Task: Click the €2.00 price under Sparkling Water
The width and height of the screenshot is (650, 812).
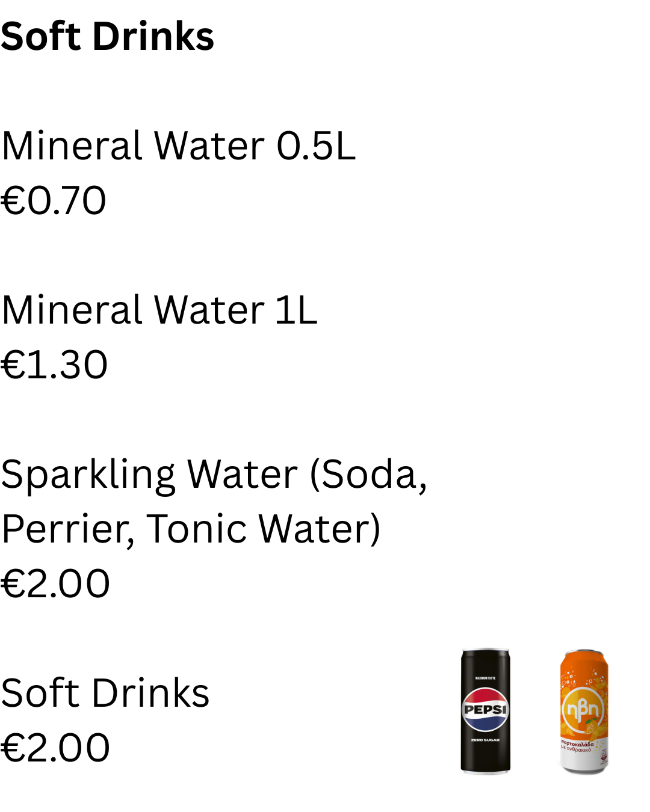Action: tap(55, 584)
